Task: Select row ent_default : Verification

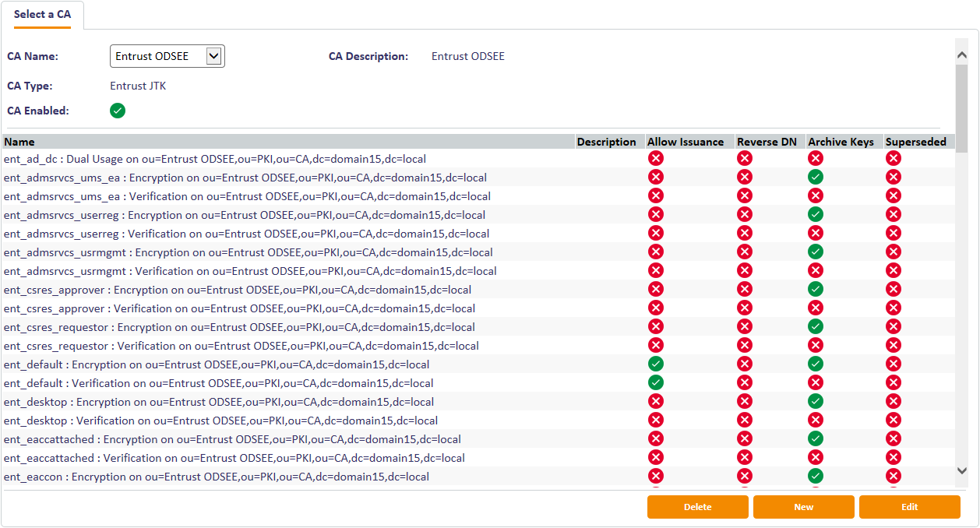Action: point(478,382)
